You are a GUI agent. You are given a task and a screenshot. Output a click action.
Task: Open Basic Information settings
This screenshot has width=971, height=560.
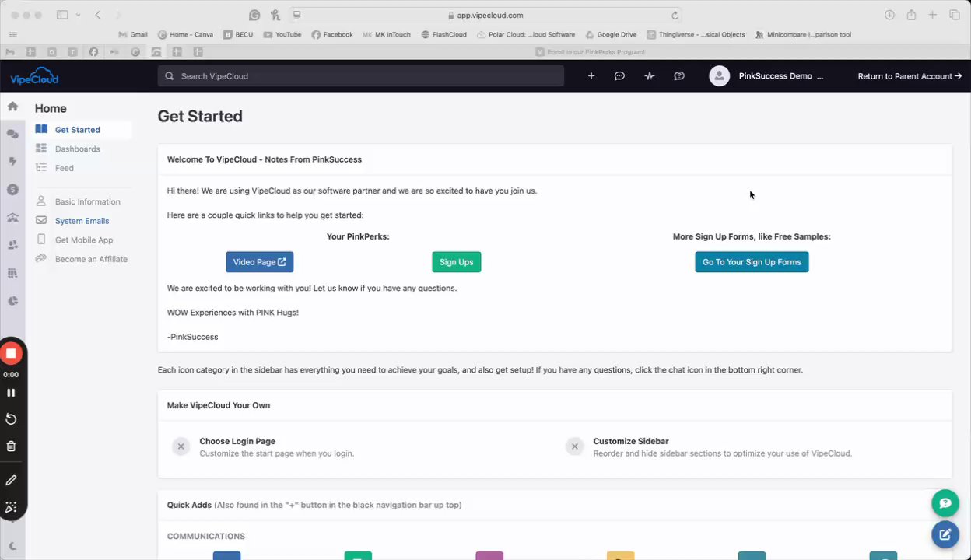tap(87, 202)
